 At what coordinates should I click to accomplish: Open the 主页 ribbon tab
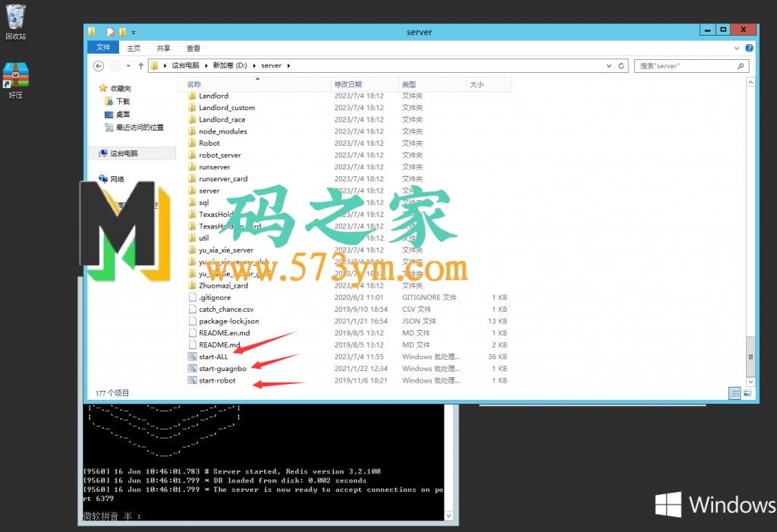[x=134, y=48]
